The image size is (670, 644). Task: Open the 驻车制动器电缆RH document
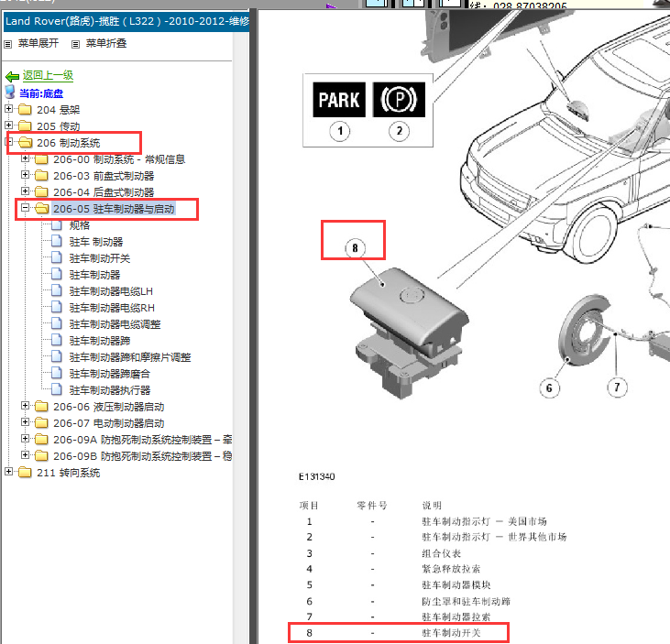tap(112, 308)
